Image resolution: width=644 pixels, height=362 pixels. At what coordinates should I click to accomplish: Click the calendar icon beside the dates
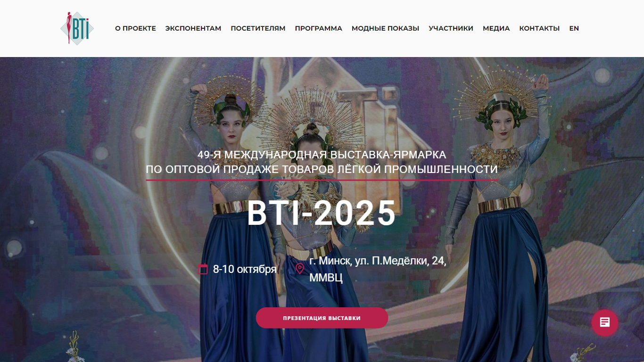pos(203,269)
